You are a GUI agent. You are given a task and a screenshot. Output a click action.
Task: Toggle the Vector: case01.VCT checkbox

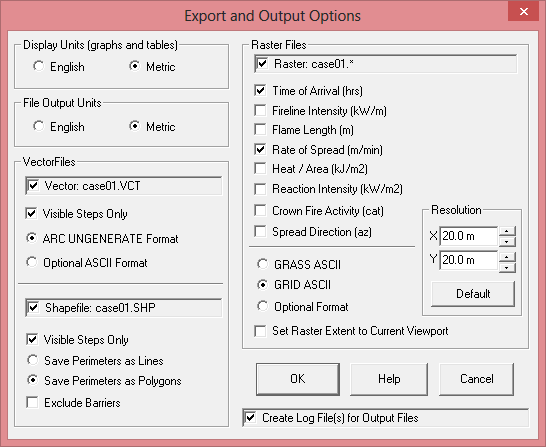[x=33, y=186]
